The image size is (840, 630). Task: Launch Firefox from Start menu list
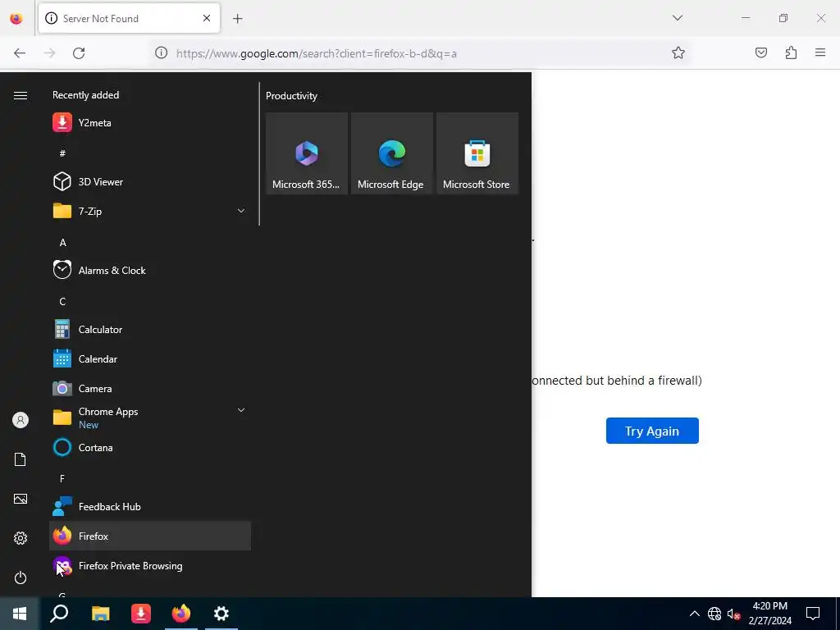pos(149,536)
